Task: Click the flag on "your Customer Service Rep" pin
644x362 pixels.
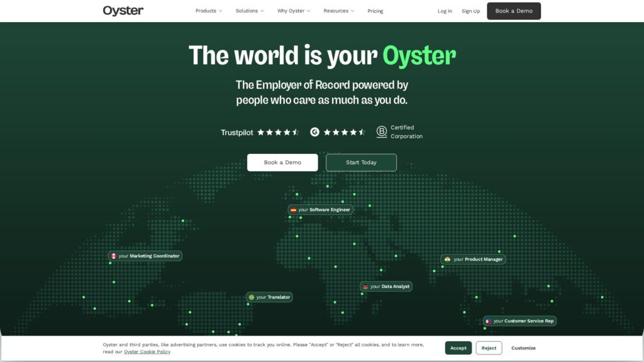Action: [487, 321]
